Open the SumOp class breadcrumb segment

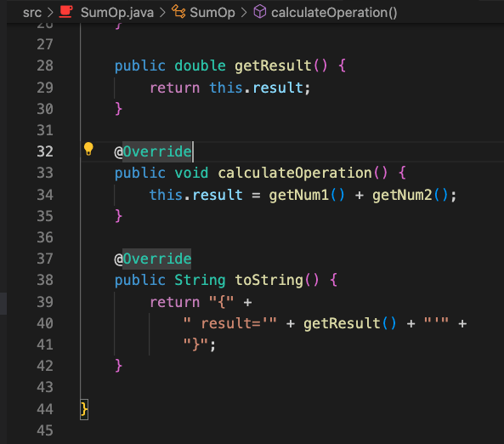coord(212,13)
